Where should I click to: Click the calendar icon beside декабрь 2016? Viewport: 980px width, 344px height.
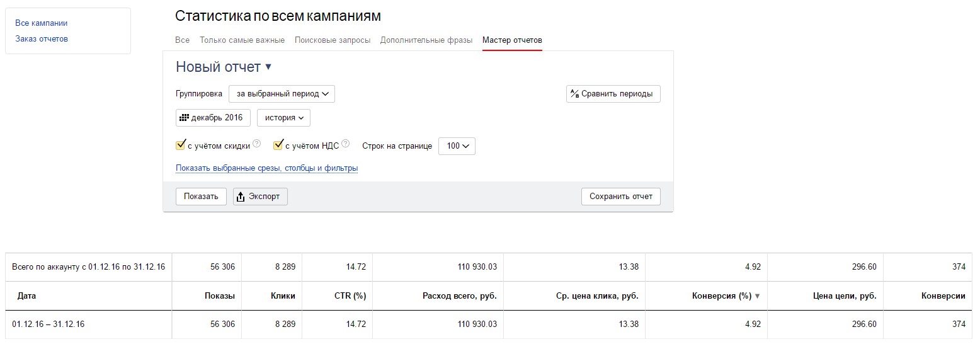[x=184, y=118]
